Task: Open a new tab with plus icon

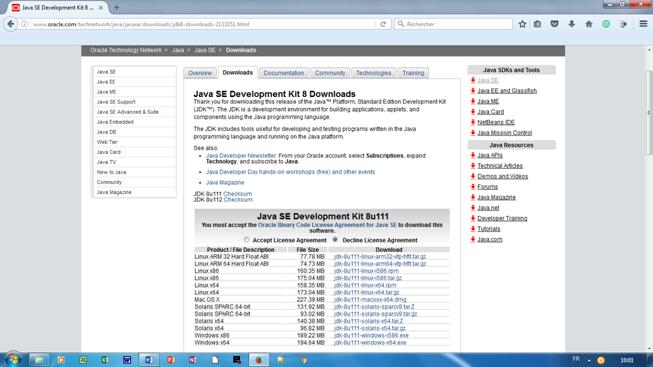Action: (116, 7)
